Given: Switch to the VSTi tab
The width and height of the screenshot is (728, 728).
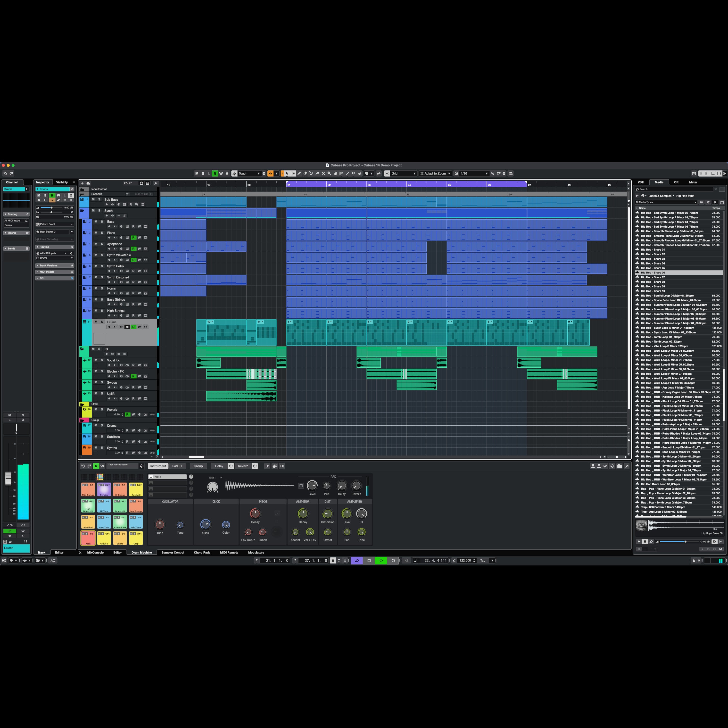Looking at the screenshot, I should pyautogui.click(x=641, y=182).
